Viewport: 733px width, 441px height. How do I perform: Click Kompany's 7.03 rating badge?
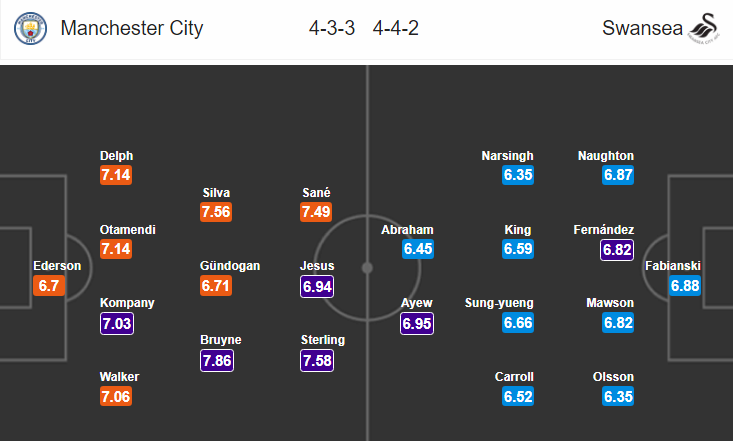point(117,323)
